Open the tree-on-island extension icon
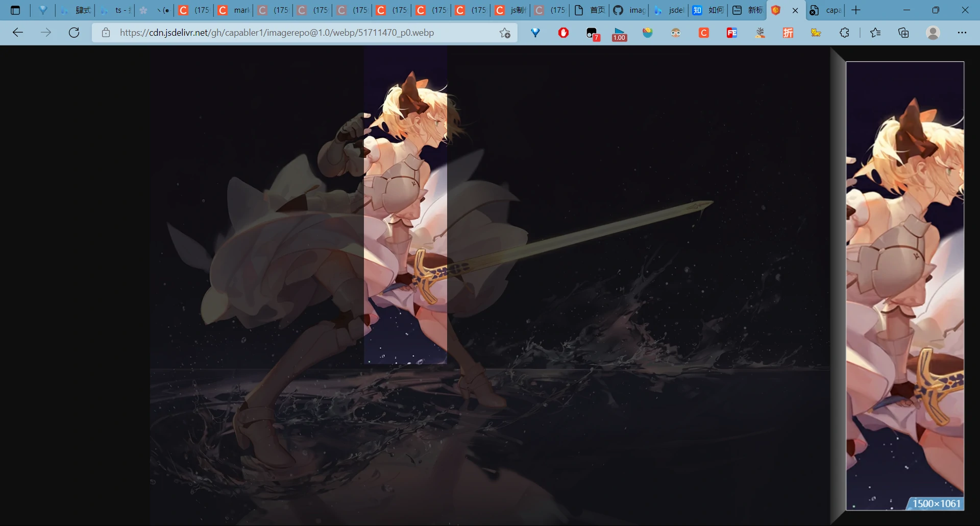Screen dimensions: 980x526 click(x=760, y=33)
